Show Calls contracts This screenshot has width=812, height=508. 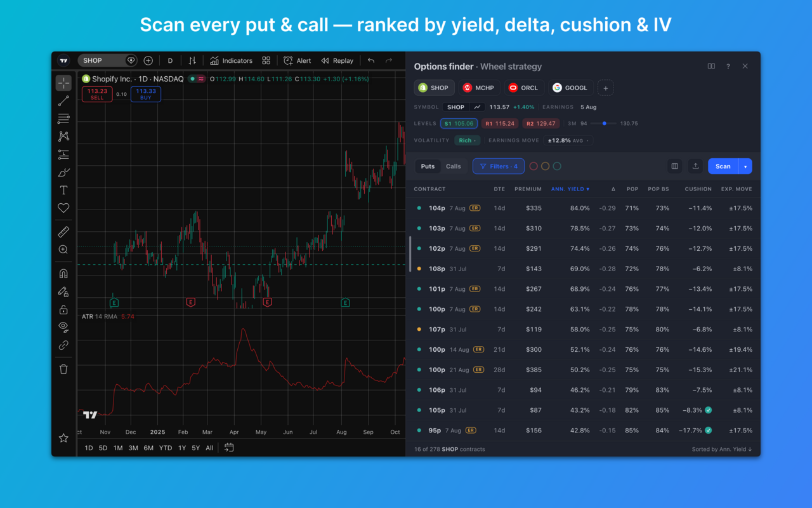coord(454,166)
